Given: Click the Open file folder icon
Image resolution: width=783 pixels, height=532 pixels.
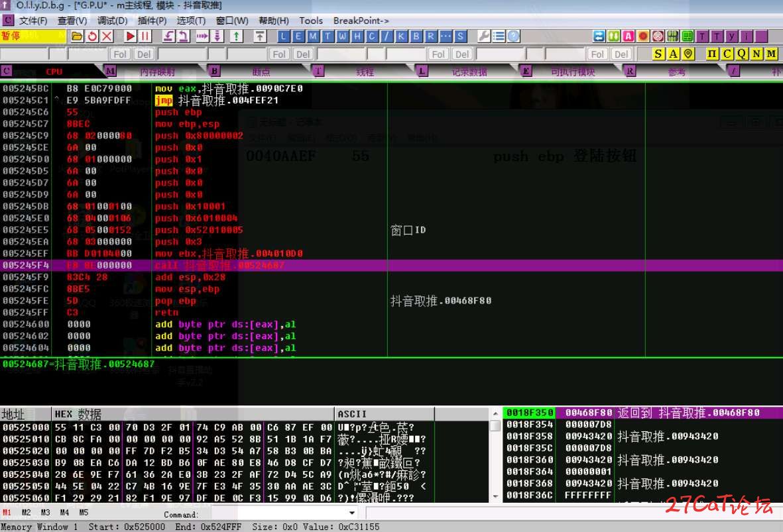Looking at the screenshot, I should (x=77, y=36).
